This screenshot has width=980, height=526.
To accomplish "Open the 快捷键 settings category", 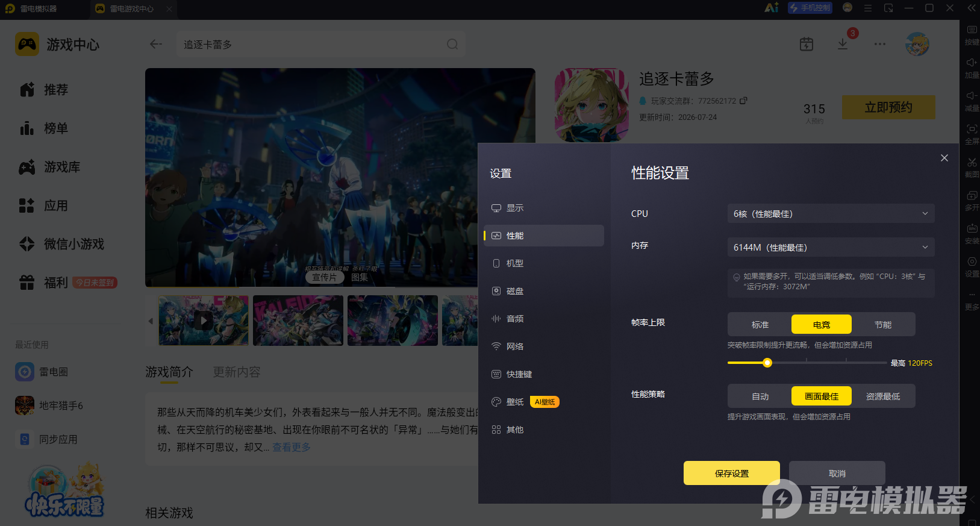I will 544,374.
